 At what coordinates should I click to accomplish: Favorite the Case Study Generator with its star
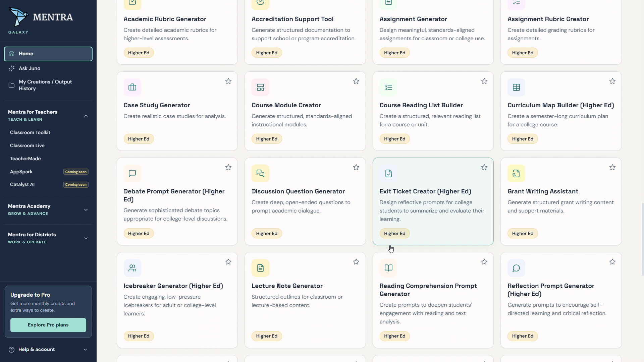[x=228, y=81]
